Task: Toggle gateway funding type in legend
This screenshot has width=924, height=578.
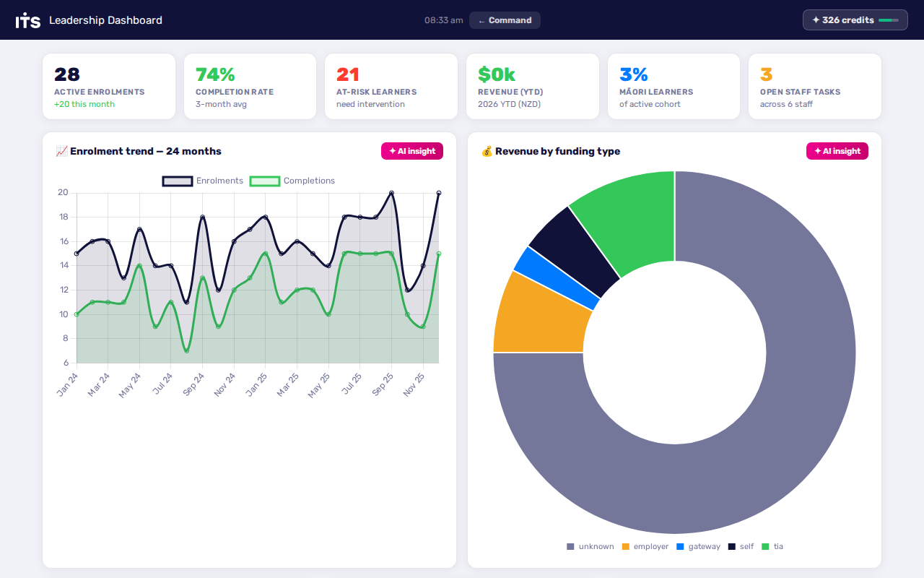Action: [698, 546]
